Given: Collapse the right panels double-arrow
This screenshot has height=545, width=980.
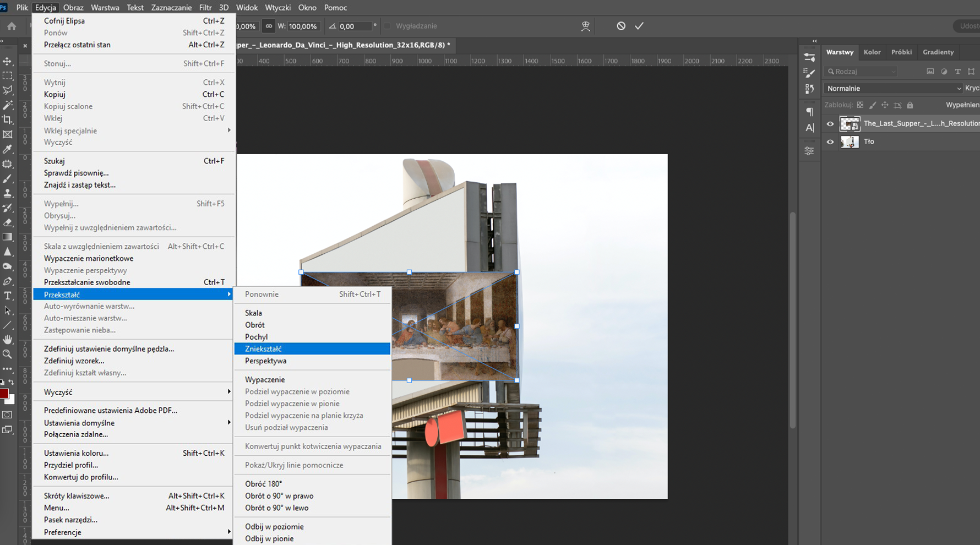Looking at the screenshot, I should pyautogui.click(x=815, y=41).
